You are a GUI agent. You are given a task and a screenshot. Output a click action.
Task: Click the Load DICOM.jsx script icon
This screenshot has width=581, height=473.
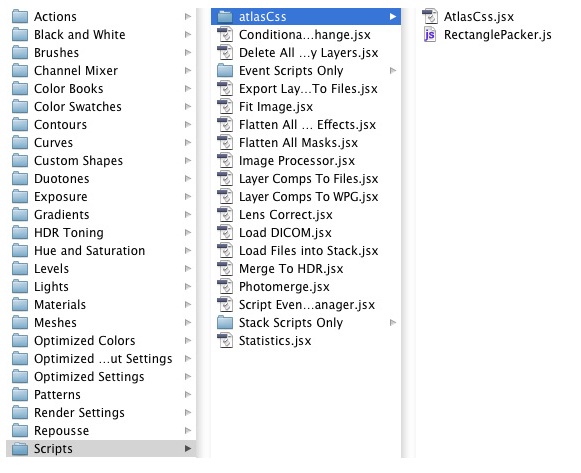click(225, 233)
